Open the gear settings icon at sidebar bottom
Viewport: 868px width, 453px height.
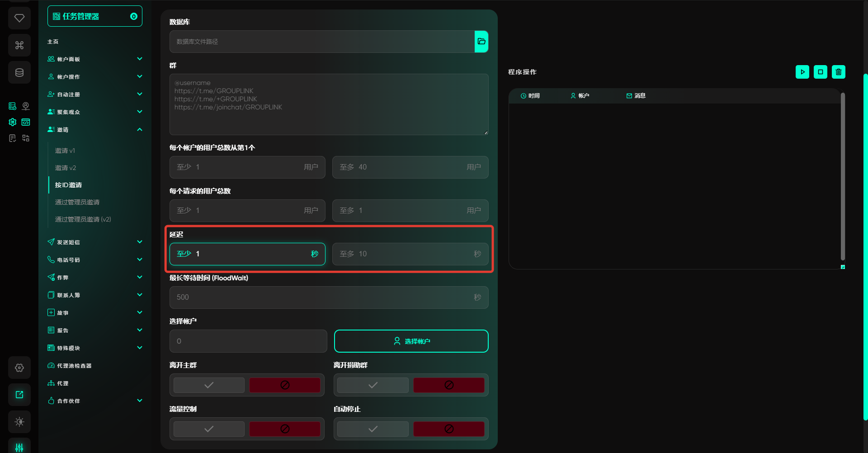coord(19,368)
